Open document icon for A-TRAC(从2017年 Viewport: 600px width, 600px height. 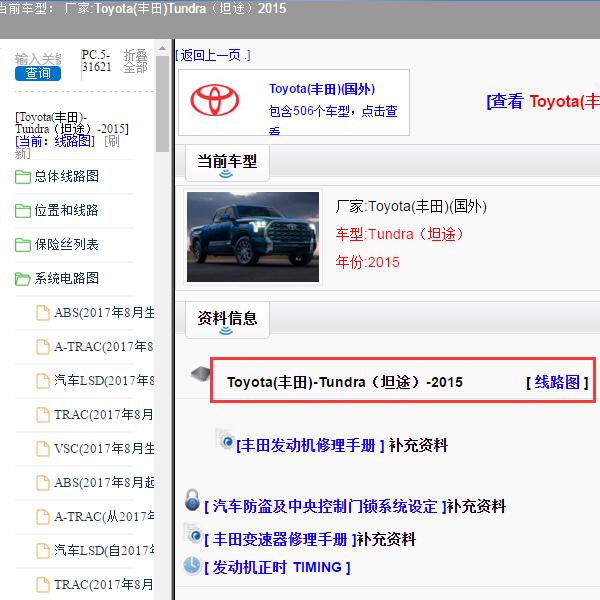[x=42, y=517]
